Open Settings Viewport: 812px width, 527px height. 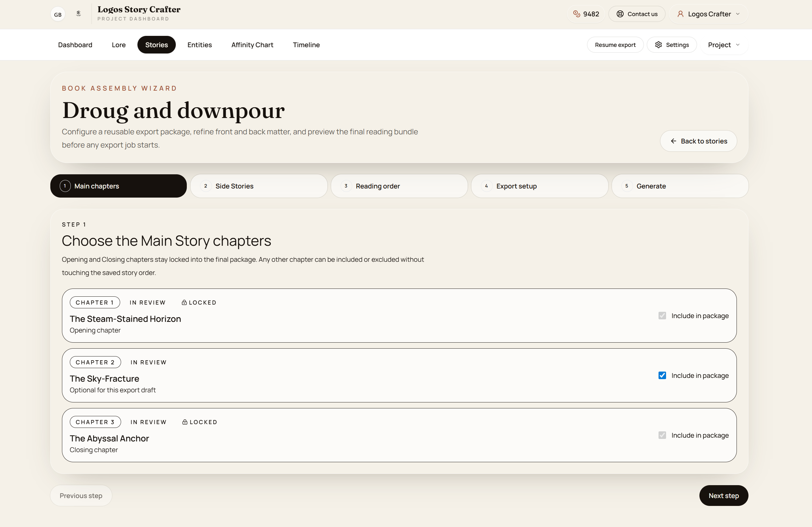coord(672,45)
